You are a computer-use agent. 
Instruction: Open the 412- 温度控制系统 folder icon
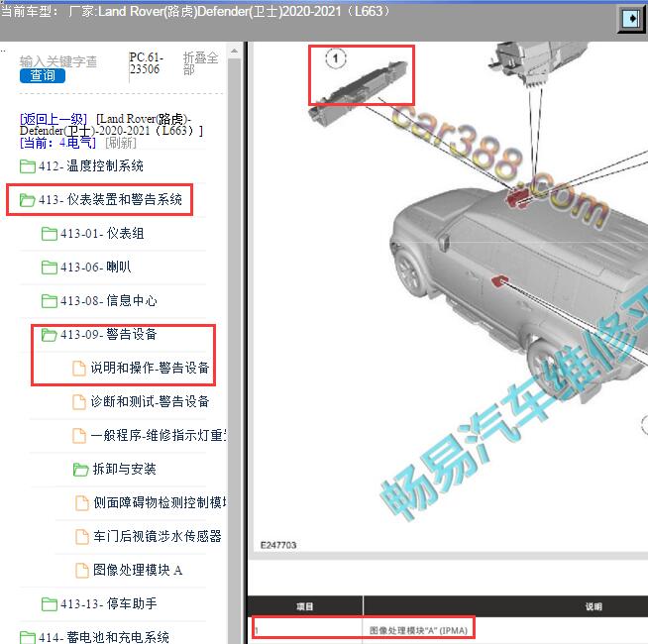[x=28, y=166]
